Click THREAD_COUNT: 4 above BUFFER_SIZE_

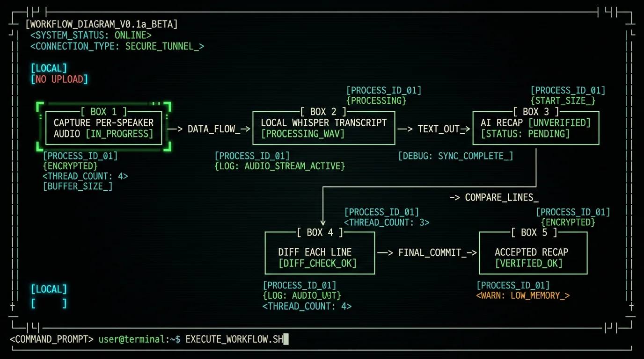click(x=85, y=176)
